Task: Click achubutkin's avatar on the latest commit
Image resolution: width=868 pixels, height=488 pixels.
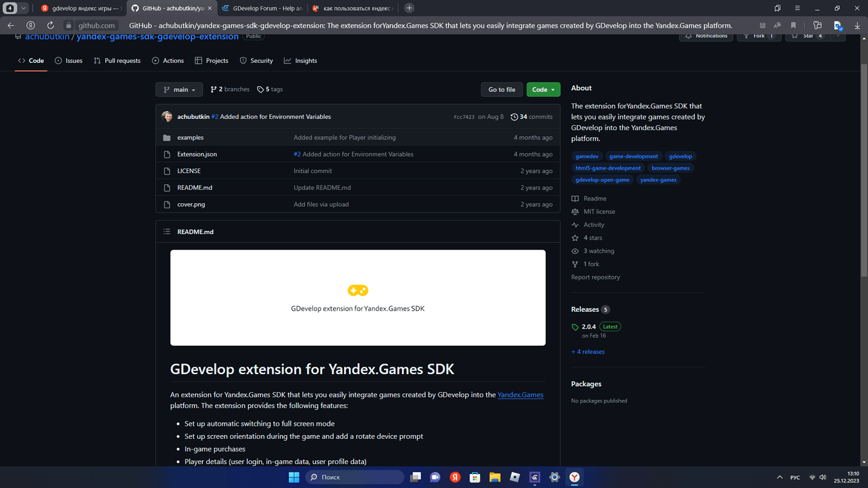Action: click(x=167, y=116)
